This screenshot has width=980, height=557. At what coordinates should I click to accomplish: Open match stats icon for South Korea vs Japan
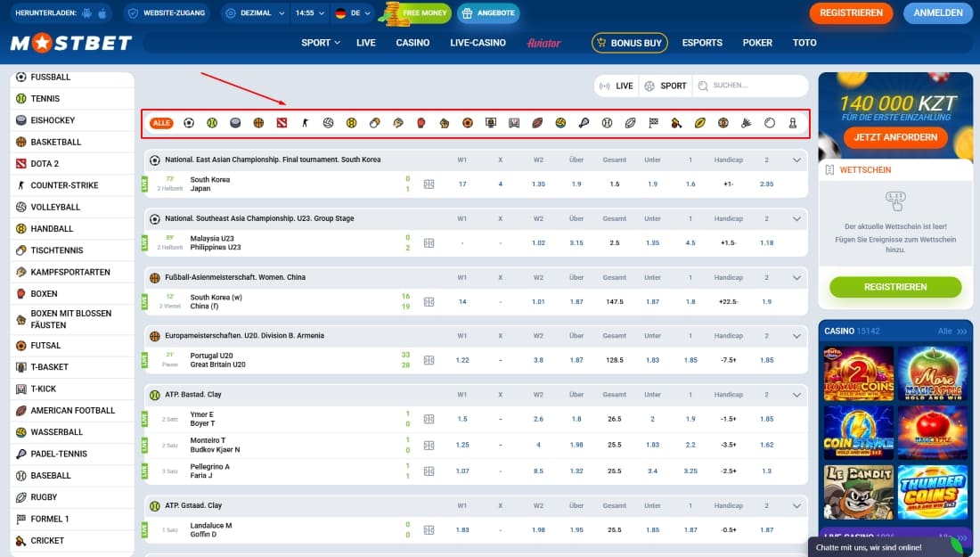click(x=429, y=184)
